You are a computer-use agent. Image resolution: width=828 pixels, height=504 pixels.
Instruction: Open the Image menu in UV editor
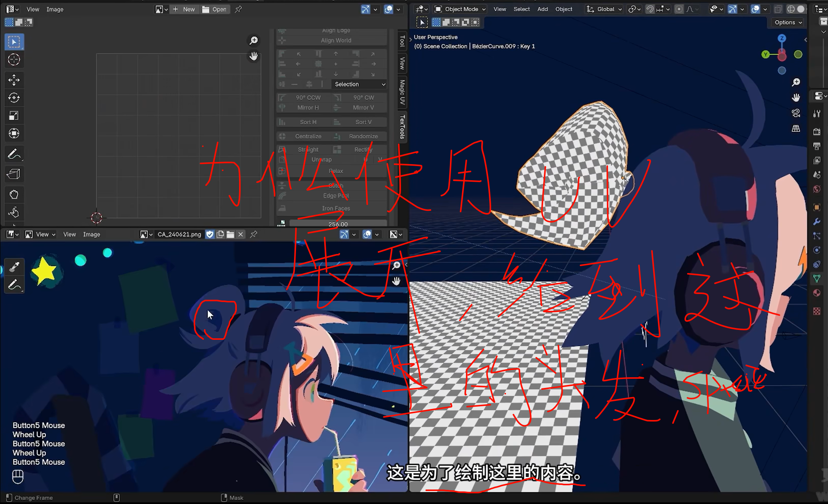(55, 9)
